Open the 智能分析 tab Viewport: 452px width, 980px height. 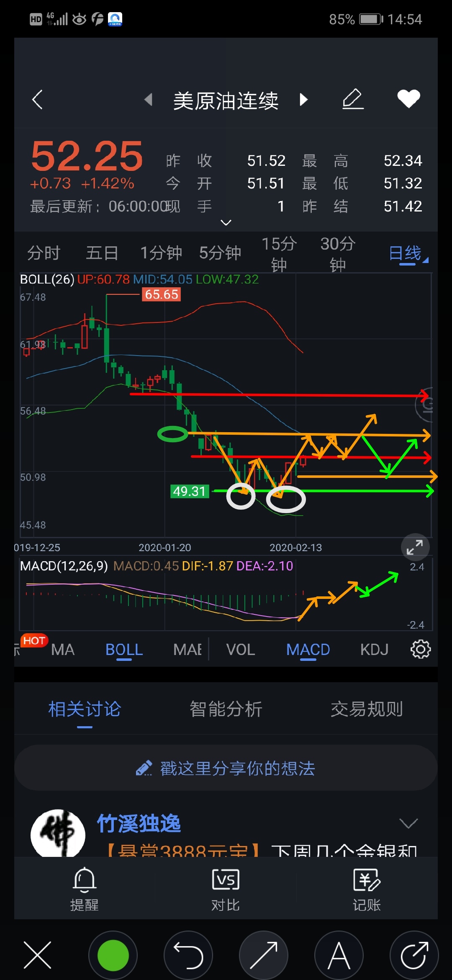226,709
